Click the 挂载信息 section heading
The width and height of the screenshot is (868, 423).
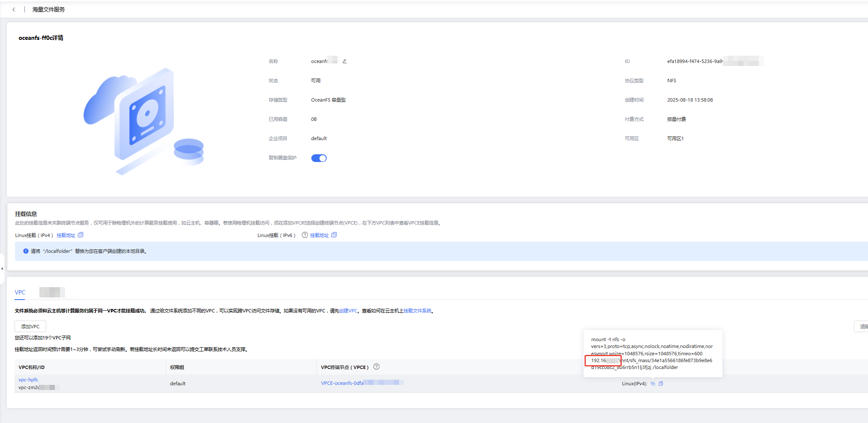point(26,214)
